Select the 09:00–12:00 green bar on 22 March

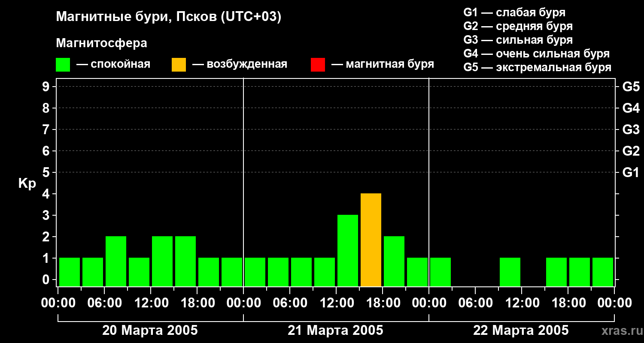click(x=510, y=272)
